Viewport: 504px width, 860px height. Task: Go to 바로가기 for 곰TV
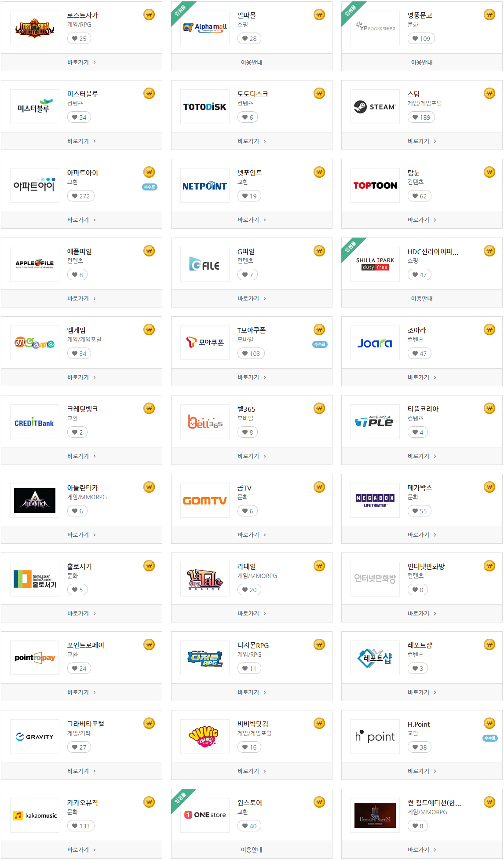point(252,535)
